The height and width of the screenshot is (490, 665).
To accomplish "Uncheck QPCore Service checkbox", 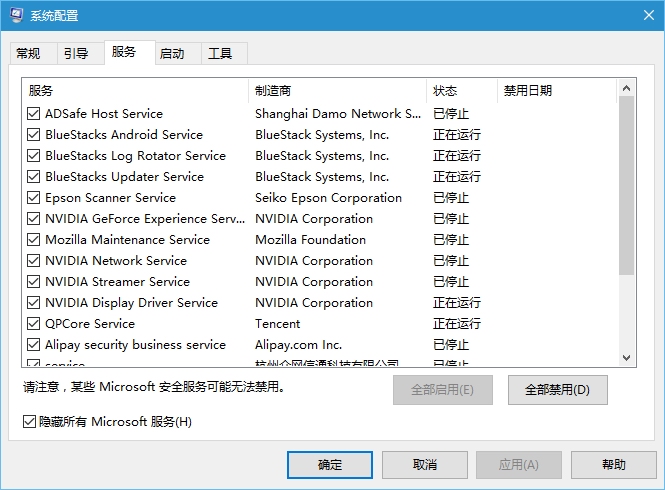I will click(34, 324).
